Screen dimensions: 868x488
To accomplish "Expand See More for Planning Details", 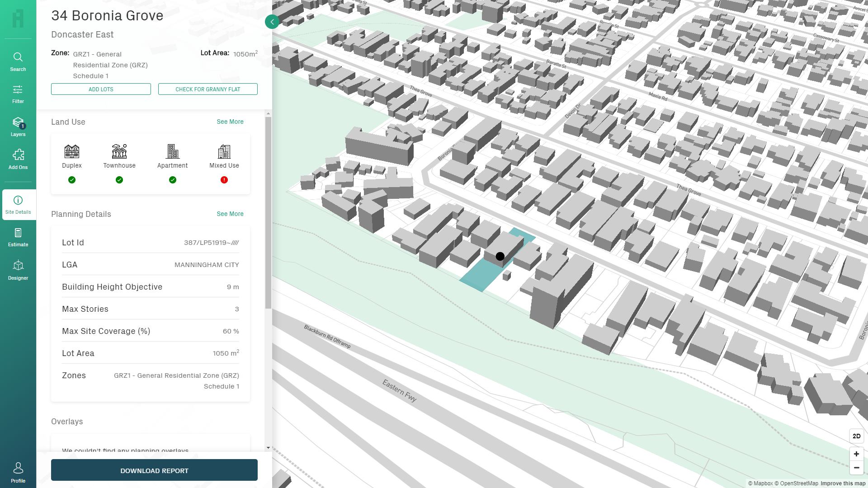I will click(230, 214).
